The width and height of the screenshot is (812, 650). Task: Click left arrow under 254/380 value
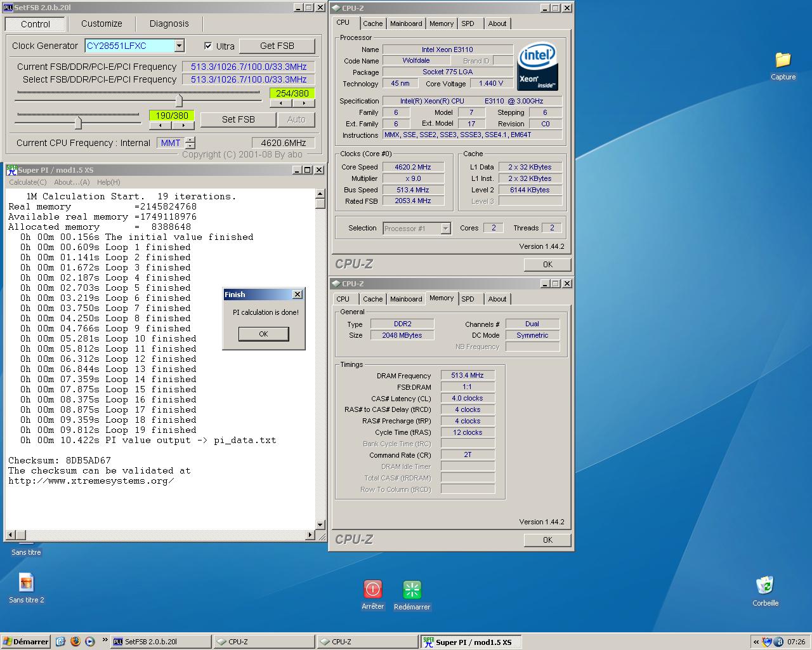281,103
